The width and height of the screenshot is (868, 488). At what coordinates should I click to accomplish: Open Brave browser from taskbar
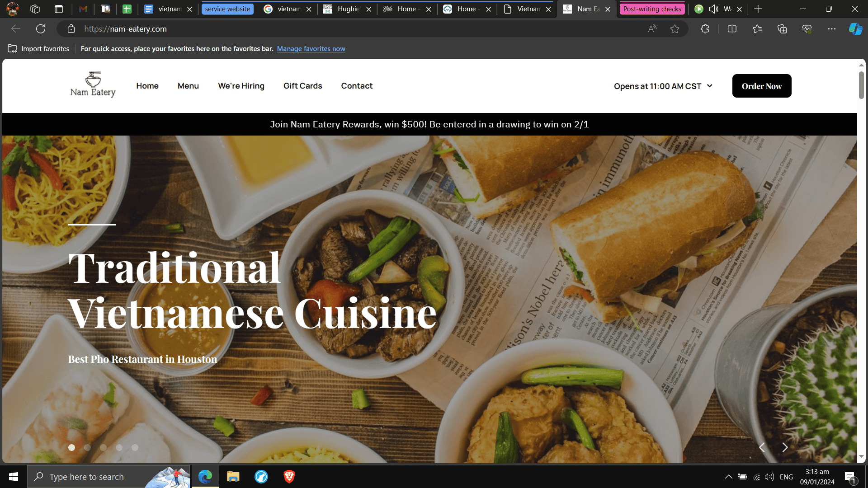tap(289, 477)
